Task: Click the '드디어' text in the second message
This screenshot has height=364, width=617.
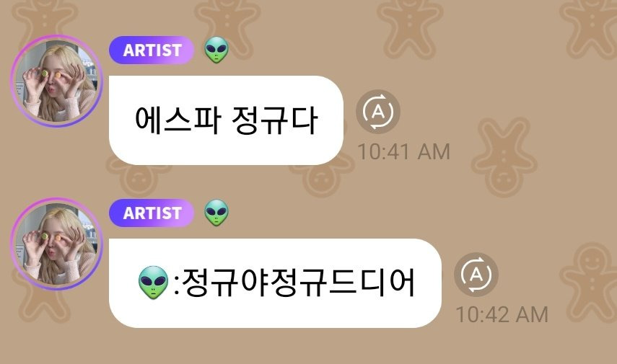Action: point(372,283)
